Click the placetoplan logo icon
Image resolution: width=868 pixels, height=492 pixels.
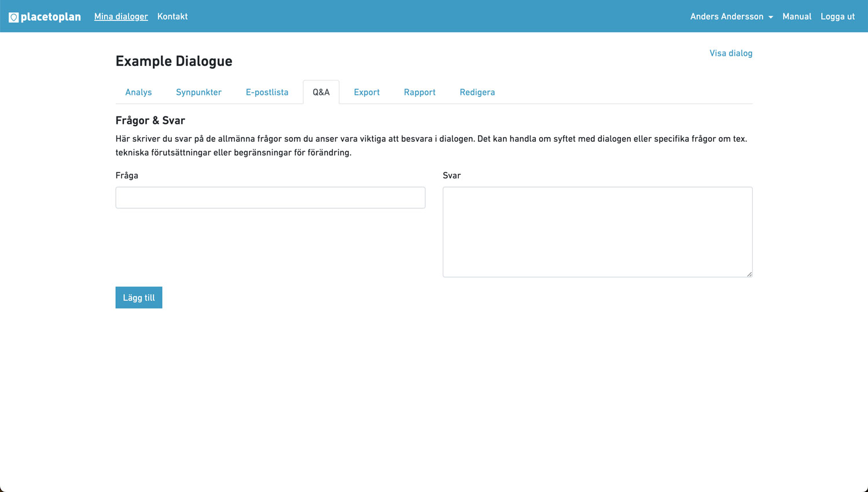pos(14,17)
